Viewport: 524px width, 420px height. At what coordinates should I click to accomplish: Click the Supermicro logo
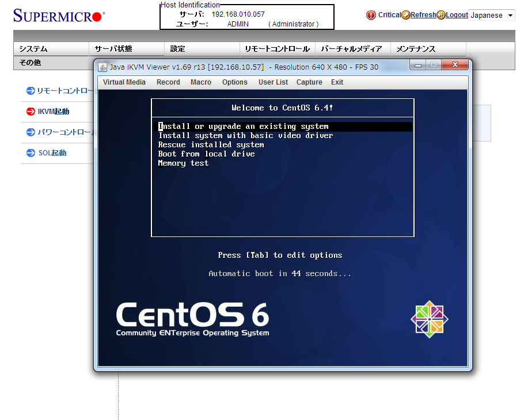[59, 16]
